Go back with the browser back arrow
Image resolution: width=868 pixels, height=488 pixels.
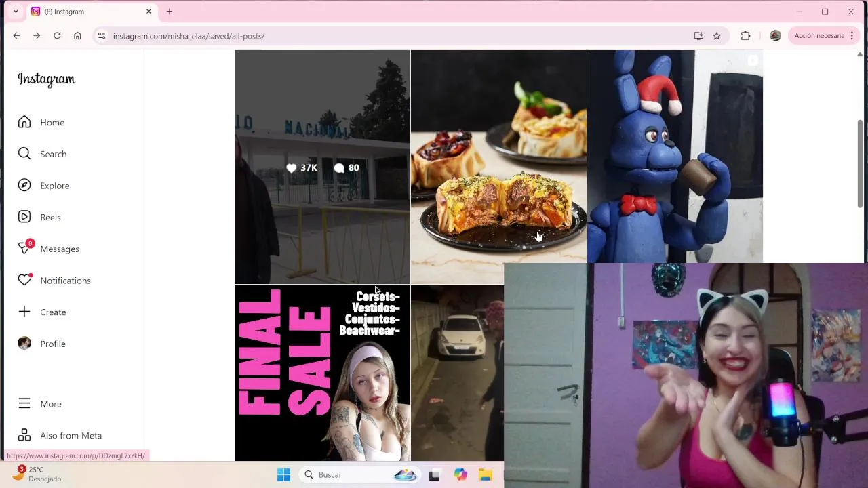[16, 36]
